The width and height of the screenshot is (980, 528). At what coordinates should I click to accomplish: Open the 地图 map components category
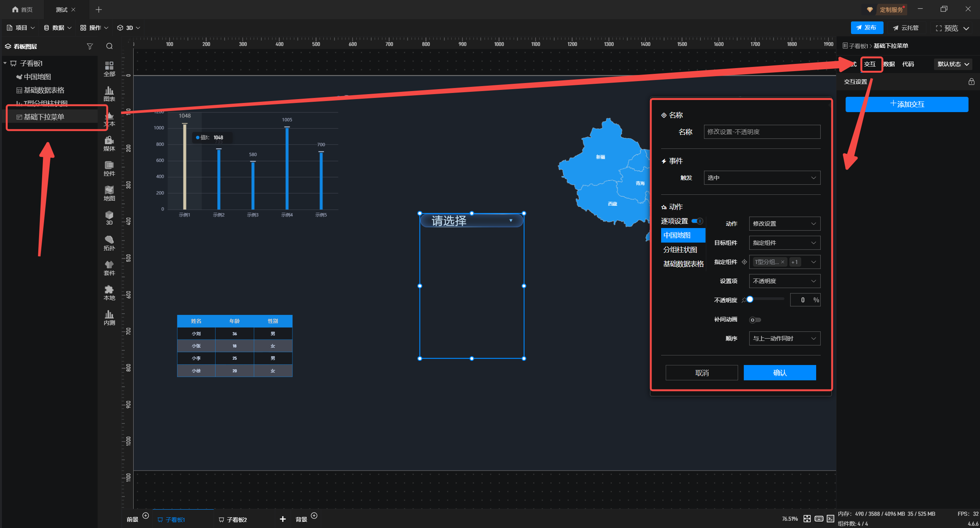click(109, 193)
